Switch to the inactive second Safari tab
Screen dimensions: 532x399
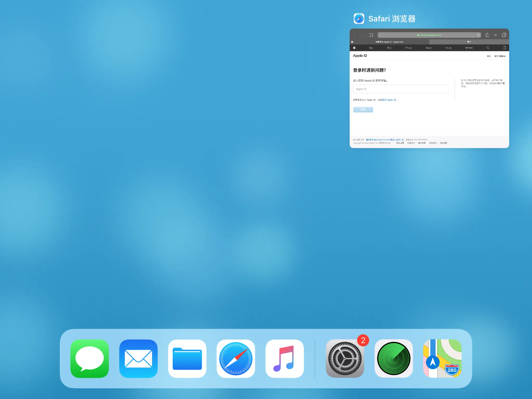(469, 42)
